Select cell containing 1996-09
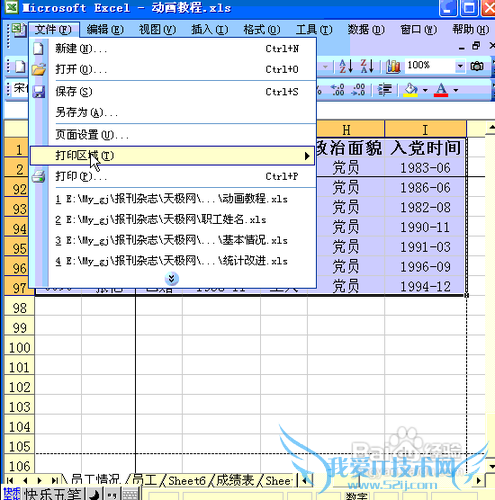495x500 pixels. point(425,267)
